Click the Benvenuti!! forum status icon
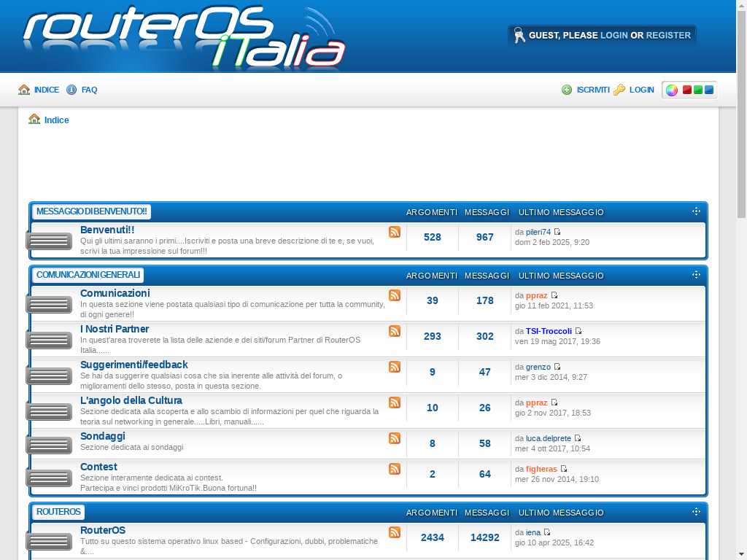 (49, 241)
